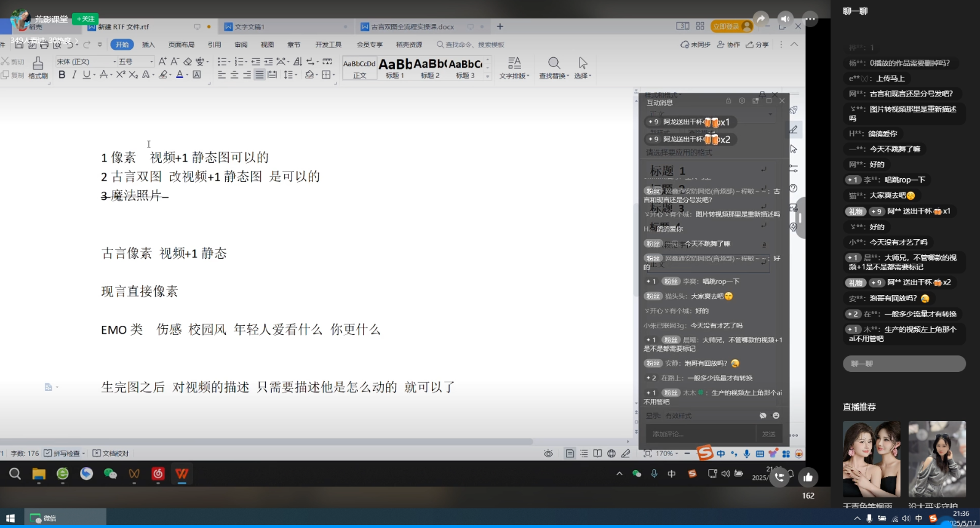Click the superscript X² icon

[121, 75]
